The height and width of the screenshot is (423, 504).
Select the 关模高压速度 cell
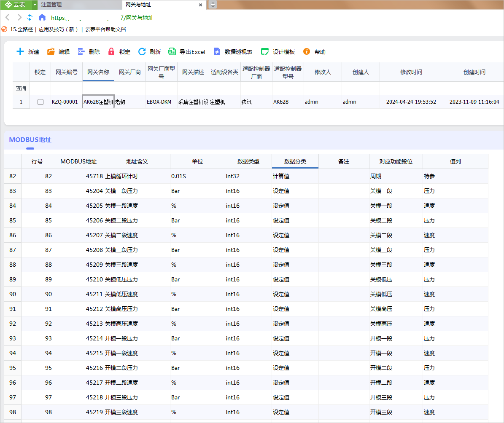pyautogui.click(x=137, y=324)
